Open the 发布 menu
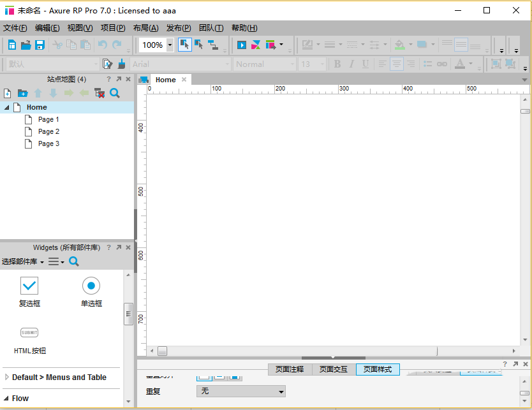This screenshot has width=532, height=410. coord(178,27)
